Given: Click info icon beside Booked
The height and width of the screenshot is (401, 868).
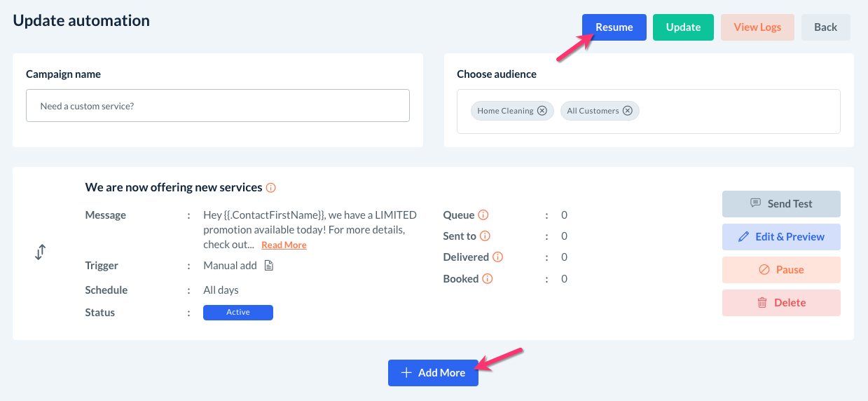Looking at the screenshot, I should [x=488, y=279].
